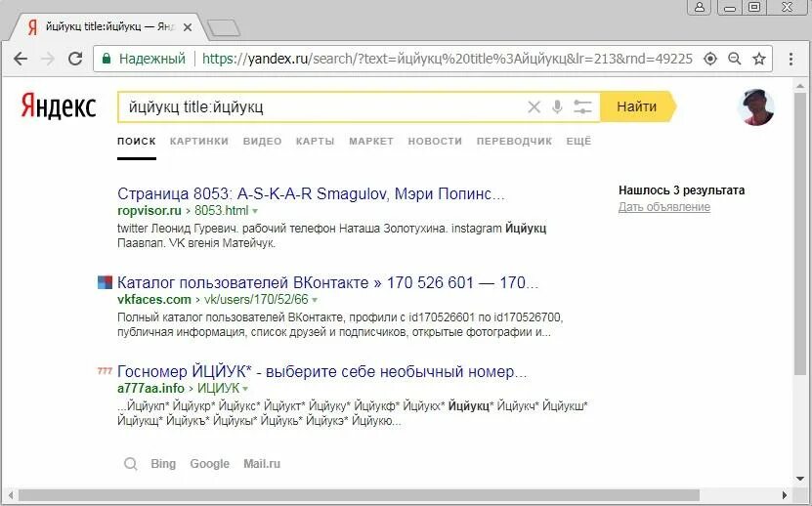The width and height of the screenshot is (812, 506).
Task: Click the Найти search button
Action: [638, 106]
